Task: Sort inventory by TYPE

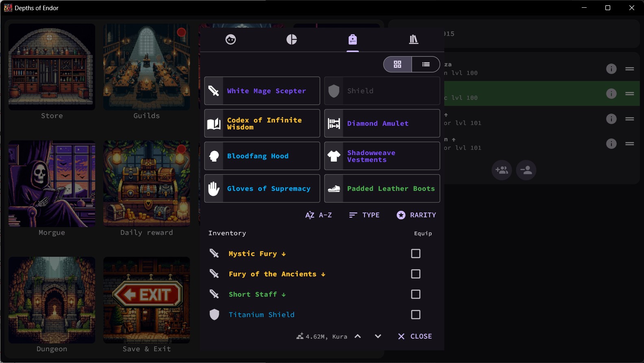Action: [364, 215]
